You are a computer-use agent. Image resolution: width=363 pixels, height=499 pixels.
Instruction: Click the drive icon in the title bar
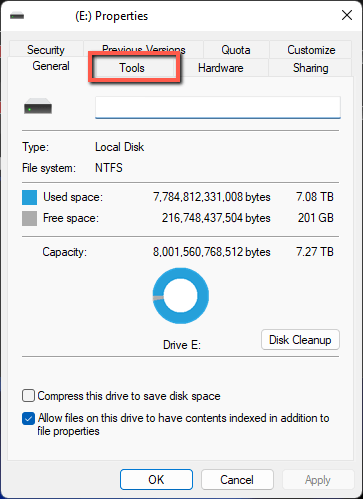coord(17,16)
